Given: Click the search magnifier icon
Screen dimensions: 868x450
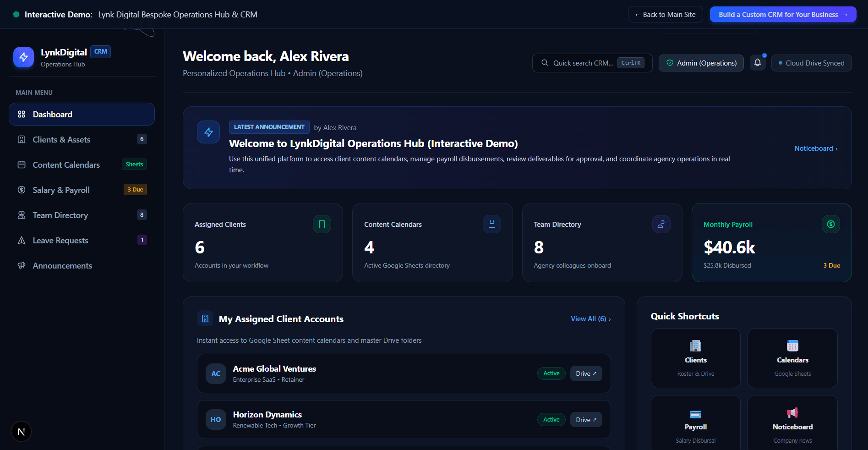Looking at the screenshot, I should pyautogui.click(x=545, y=63).
